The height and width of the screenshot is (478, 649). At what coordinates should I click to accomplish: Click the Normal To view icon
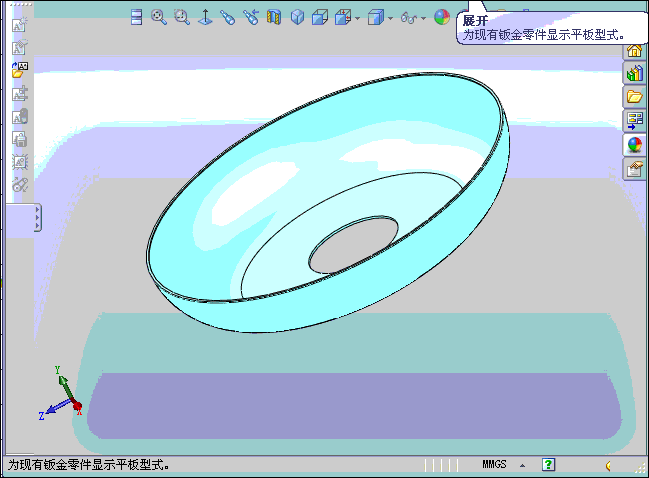pos(205,17)
